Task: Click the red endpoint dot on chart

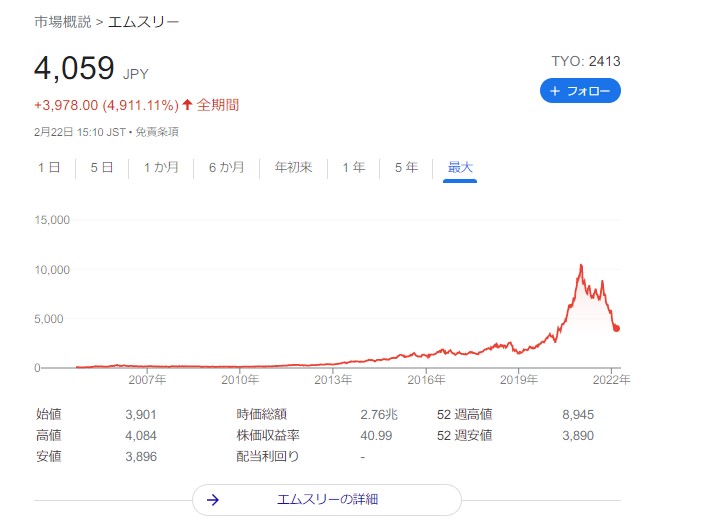Action: [616, 328]
